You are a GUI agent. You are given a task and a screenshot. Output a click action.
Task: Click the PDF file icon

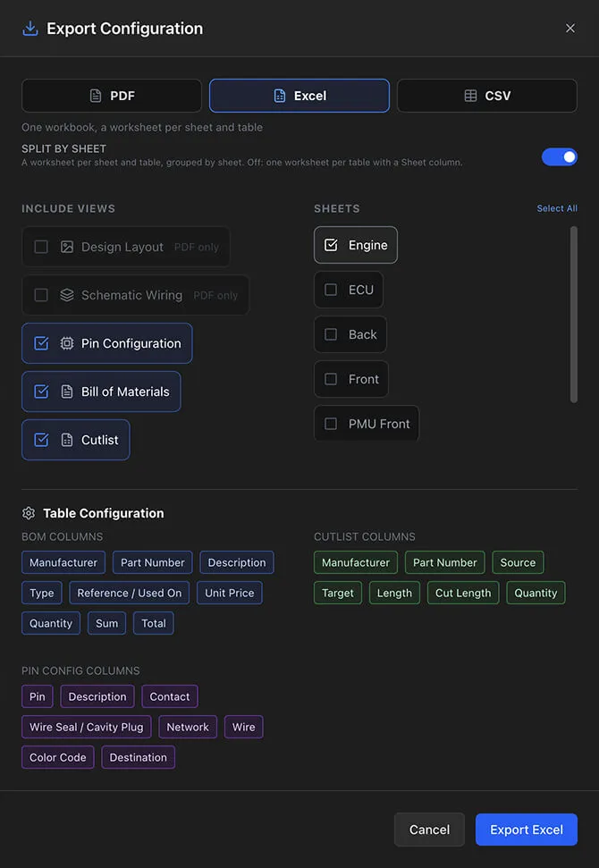pyautogui.click(x=96, y=96)
